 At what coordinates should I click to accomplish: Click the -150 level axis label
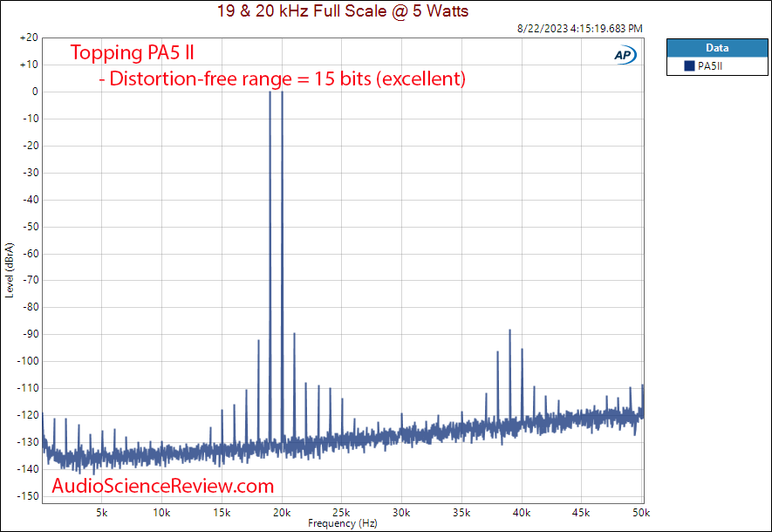coord(28,496)
